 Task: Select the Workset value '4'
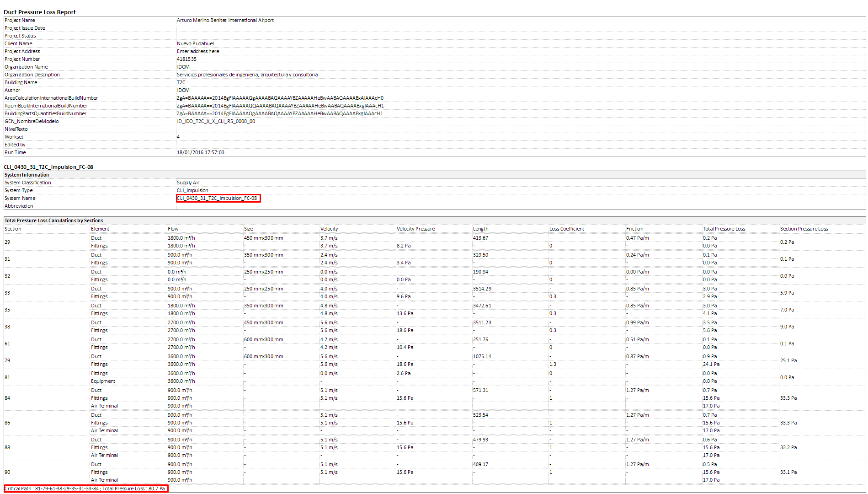[x=178, y=137]
